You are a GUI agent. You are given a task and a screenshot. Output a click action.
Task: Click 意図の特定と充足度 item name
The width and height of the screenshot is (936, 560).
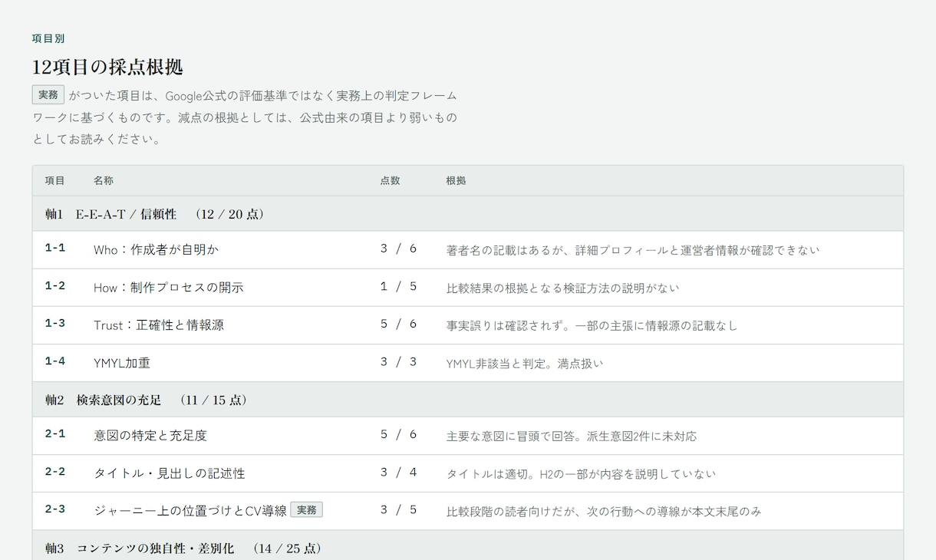150,436
